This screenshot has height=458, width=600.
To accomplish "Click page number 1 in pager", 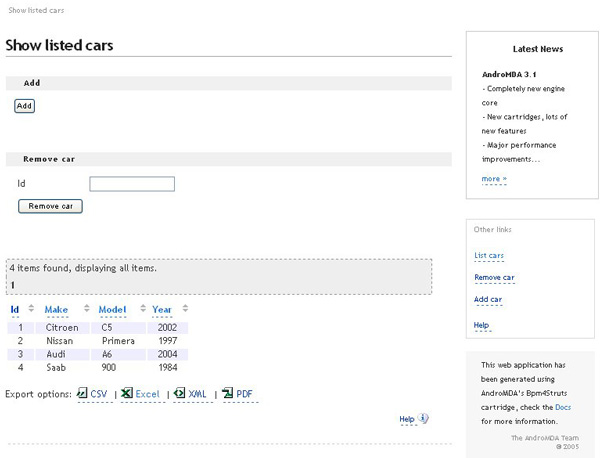I will pos(13,285).
